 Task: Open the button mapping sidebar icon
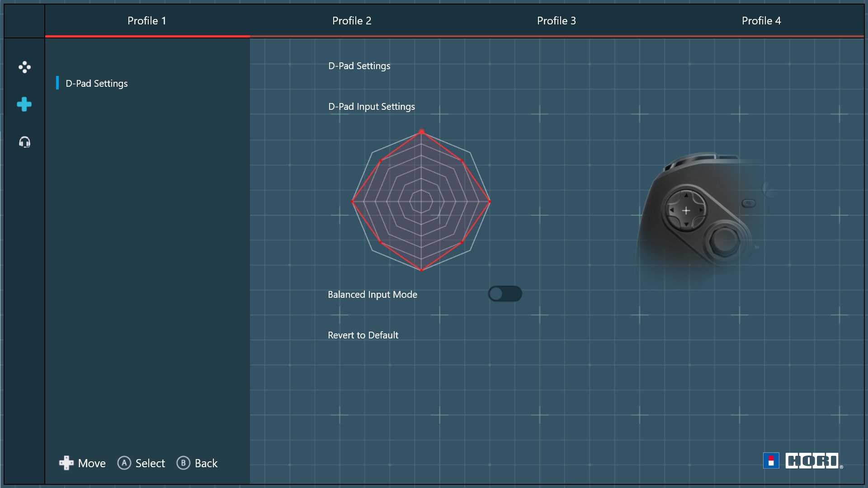24,67
